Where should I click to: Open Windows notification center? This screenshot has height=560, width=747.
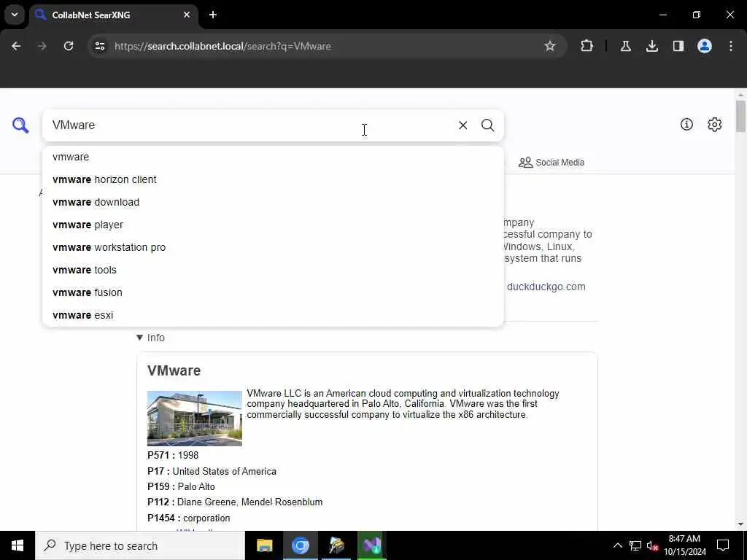coord(723,545)
